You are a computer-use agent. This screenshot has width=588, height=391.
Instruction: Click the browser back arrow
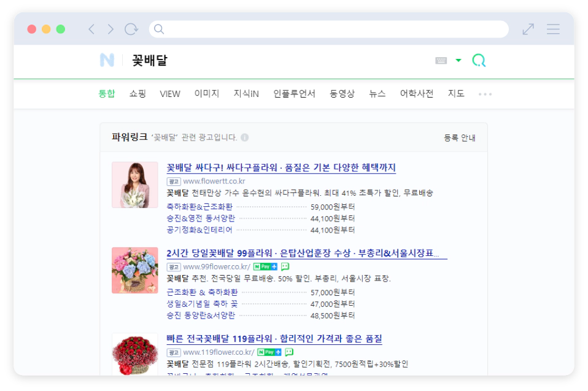pos(91,29)
